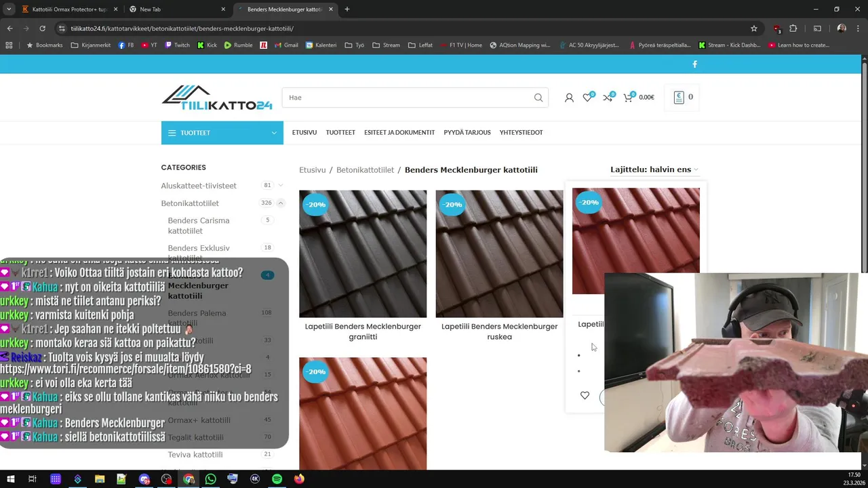Open the orange roof tile thumbnail in second row
This screenshot has height=488, width=868.
coord(363,413)
